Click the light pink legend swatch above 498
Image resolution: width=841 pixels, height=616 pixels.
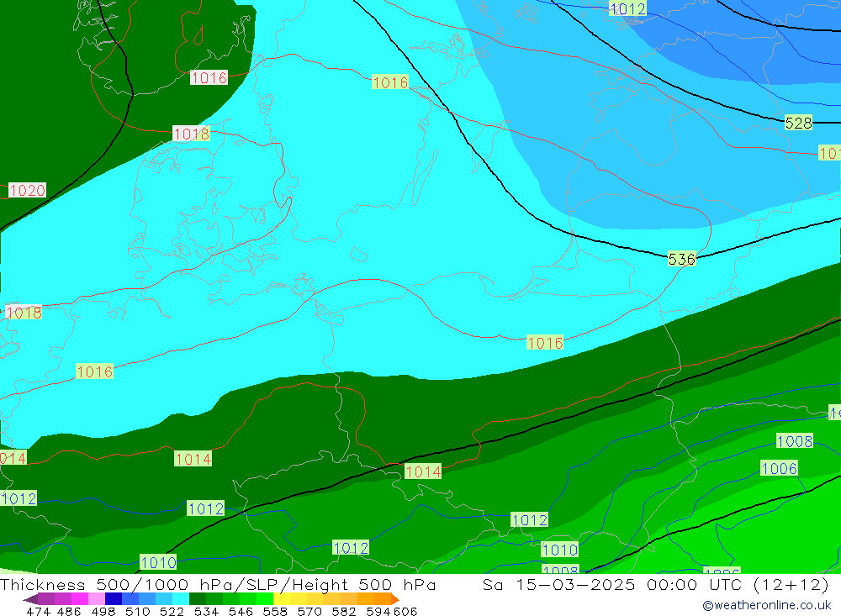coord(97,598)
